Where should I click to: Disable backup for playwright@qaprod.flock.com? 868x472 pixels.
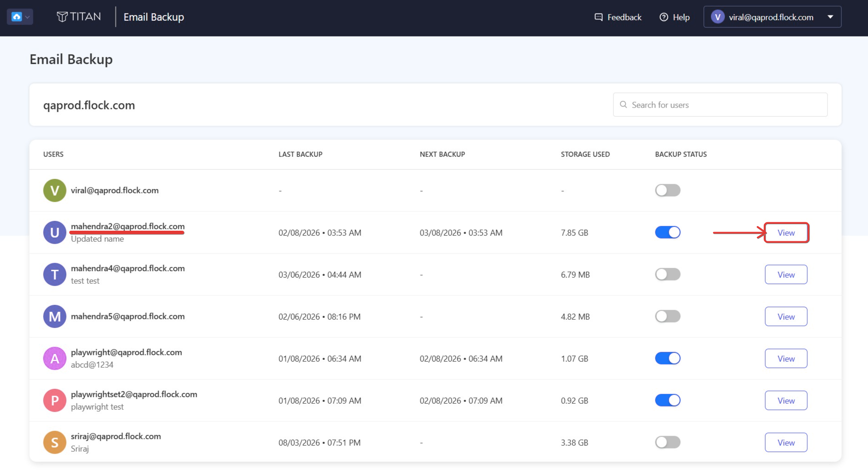tap(668, 358)
